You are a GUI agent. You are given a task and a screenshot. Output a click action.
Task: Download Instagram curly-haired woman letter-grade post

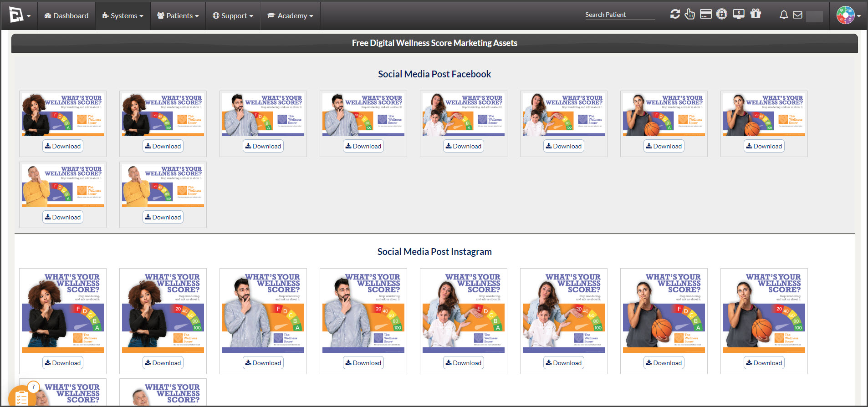pyautogui.click(x=63, y=363)
